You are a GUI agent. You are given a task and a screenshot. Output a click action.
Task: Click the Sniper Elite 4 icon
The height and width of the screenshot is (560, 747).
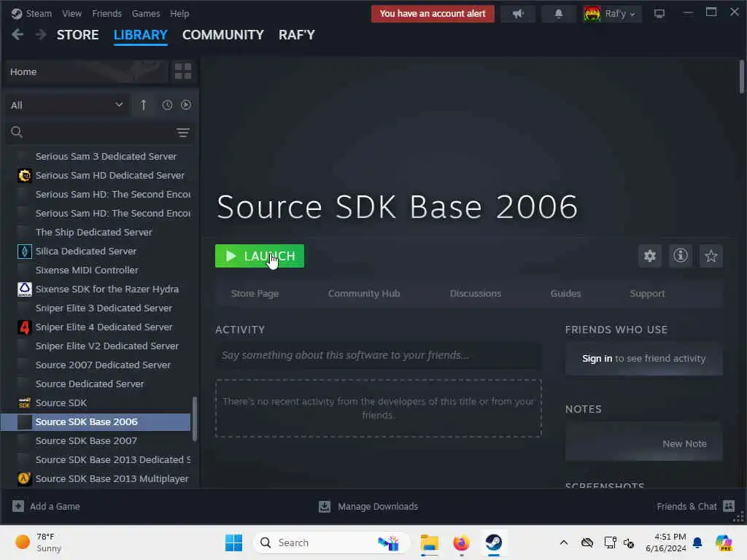[24, 327]
